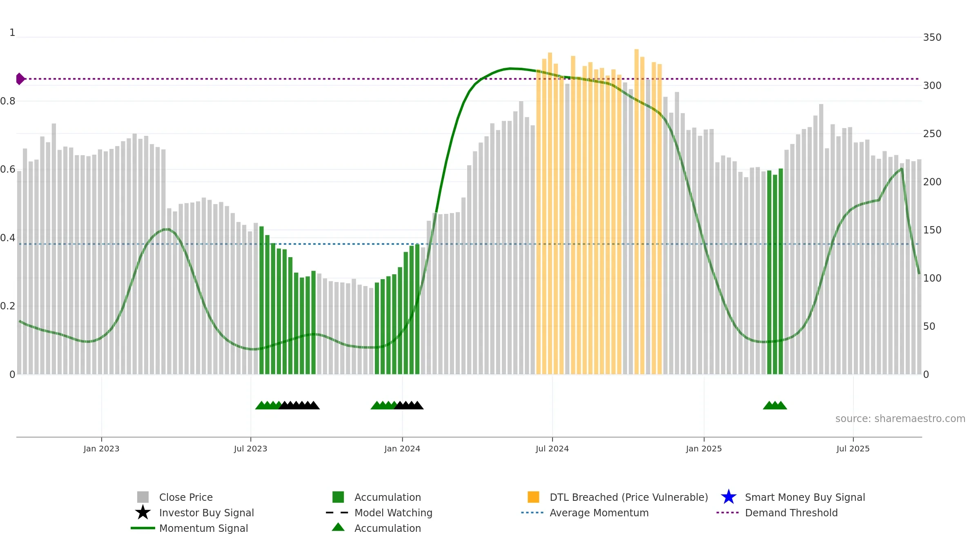Click the green triangle markers in 2025

pyautogui.click(x=775, y=405)
